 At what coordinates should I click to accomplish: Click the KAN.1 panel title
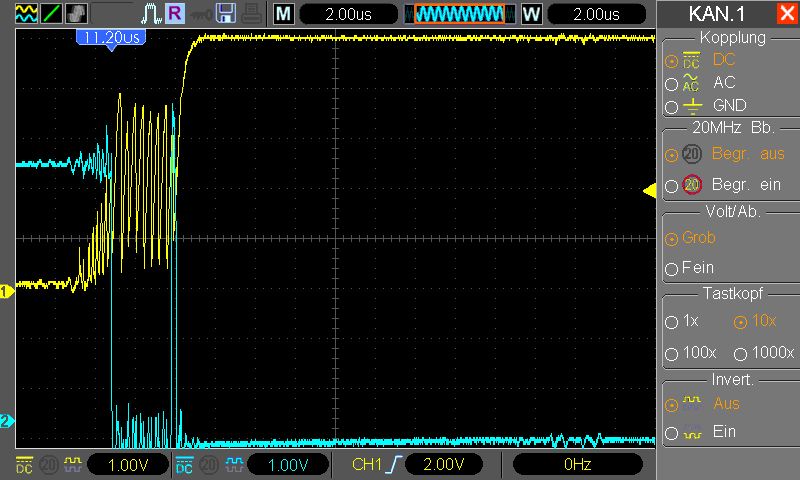[717, 14]
